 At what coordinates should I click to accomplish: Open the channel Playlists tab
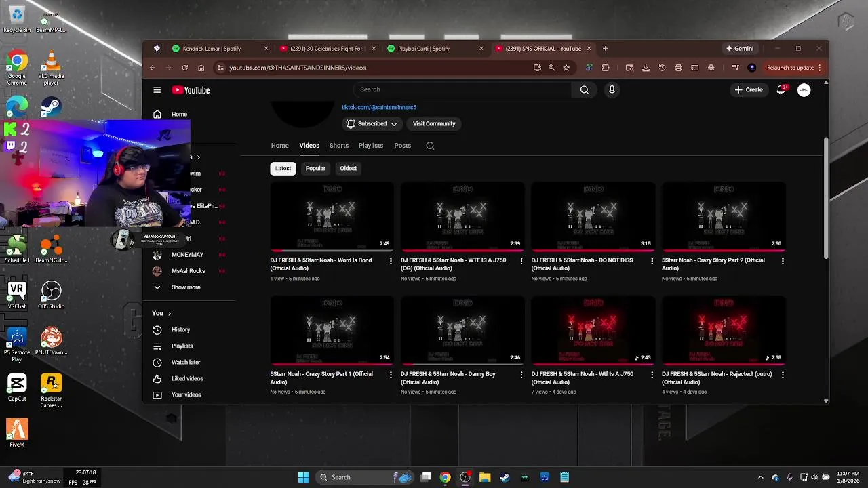point(370,146)
